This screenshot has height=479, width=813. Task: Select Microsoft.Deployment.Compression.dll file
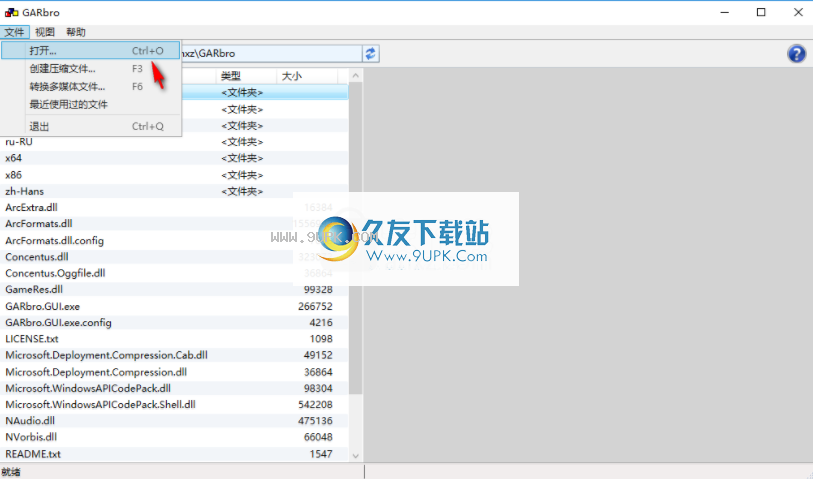174,372
